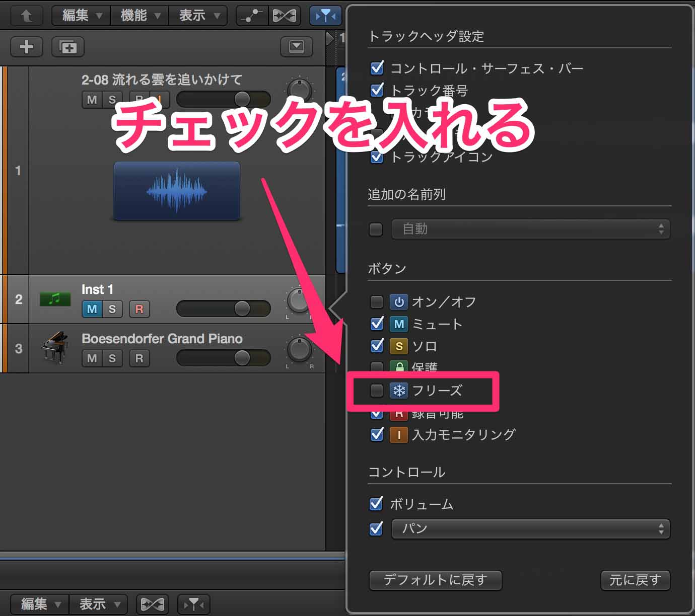The height and width of the screenshot is (616, 695).
Task: Solo the Inst 1 track
Action: [x=112, y=309]
